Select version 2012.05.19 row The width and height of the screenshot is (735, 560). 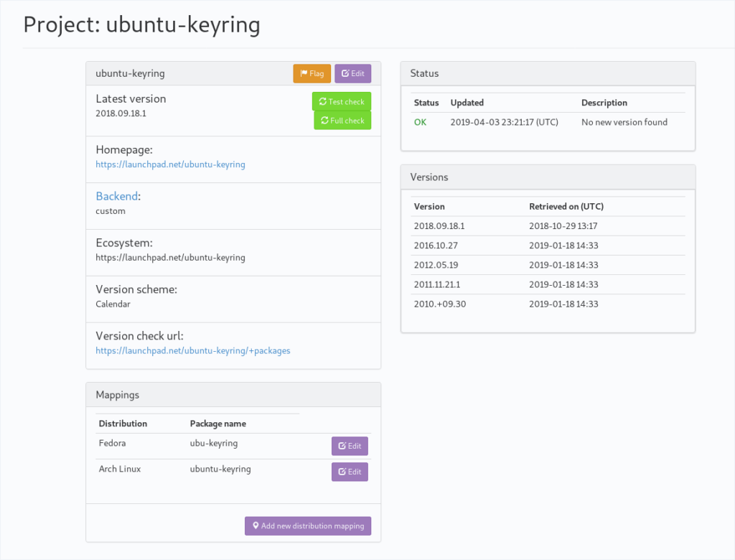[x=548, y=265]
